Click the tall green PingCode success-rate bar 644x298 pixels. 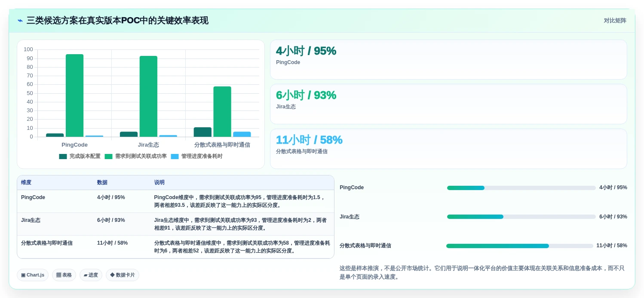[74, 95]
